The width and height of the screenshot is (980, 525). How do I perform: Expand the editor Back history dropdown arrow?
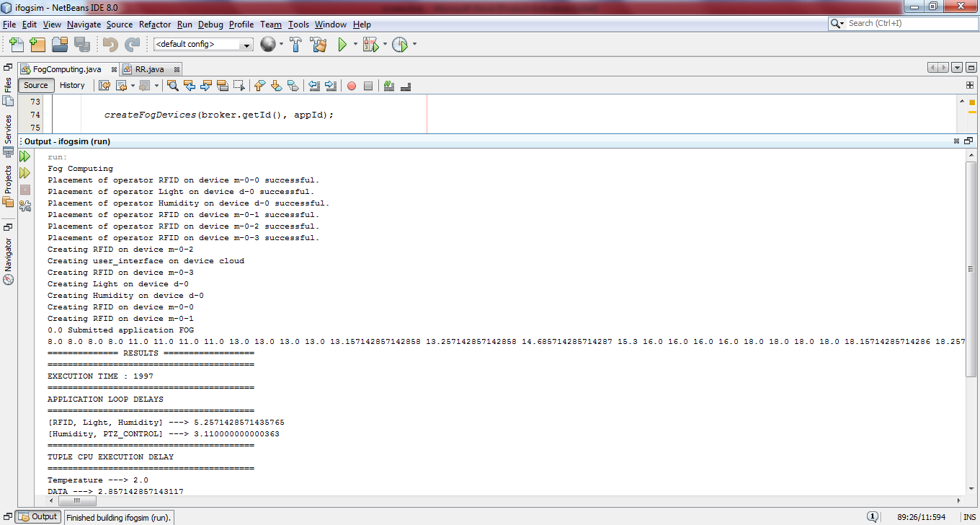133,86
